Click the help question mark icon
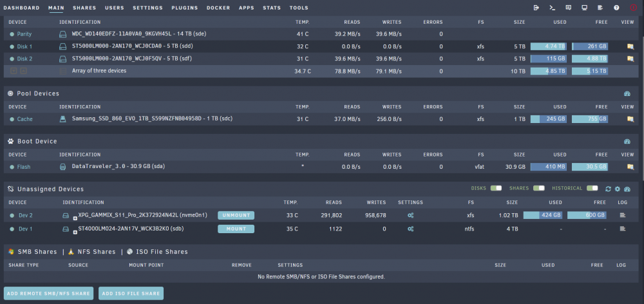 pyautogui.click(x=616, y=7)
